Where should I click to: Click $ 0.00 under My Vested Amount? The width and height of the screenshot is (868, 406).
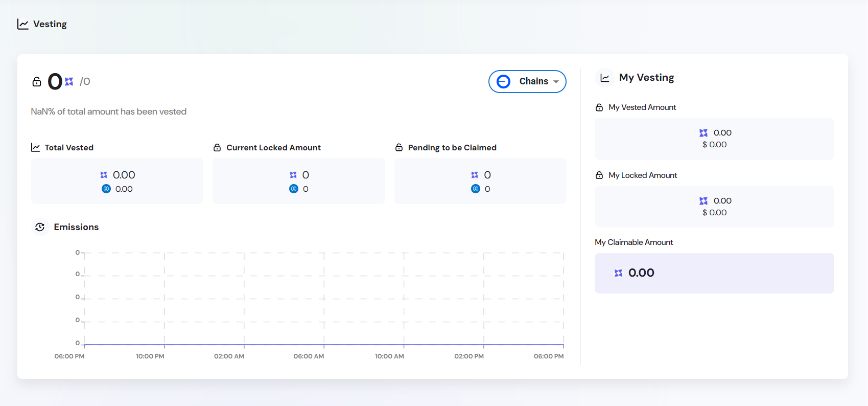click(x=715, y=145)
